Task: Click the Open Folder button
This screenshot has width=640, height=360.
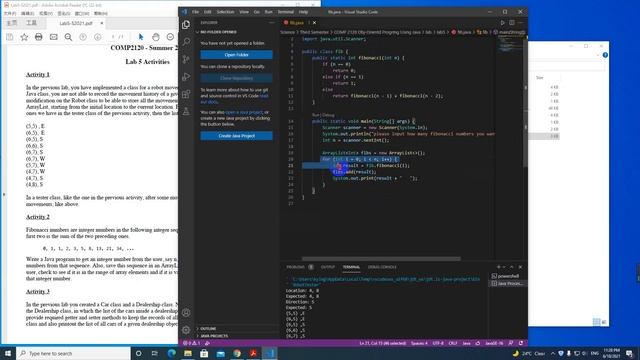Action: [236, 55]
